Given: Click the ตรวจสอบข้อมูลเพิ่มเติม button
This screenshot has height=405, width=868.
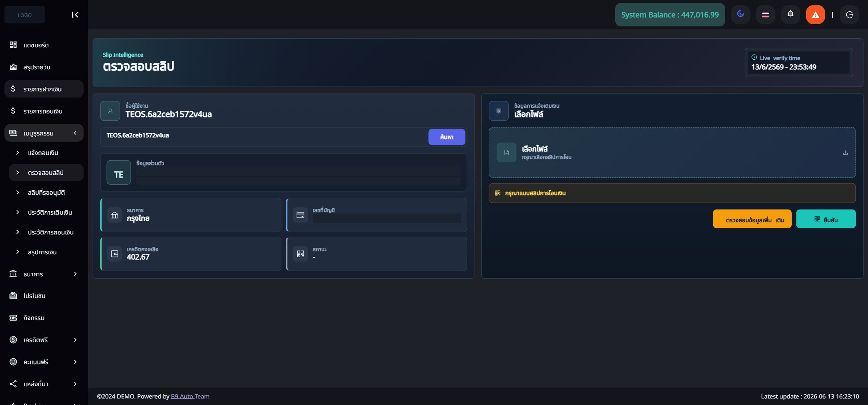Looking at the screenshot, I should 752,219.
